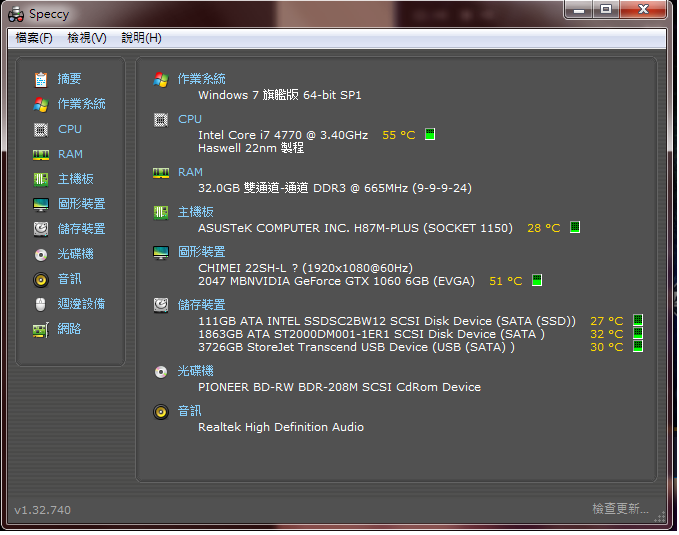The width and height of the screenshot is (679, 535).
Task: Select 作業系統 label in the sidebar
Action: 81,104
